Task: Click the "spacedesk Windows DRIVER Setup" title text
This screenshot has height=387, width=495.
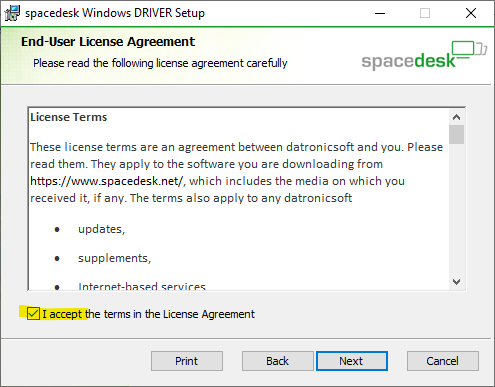Action: [115, 13]
